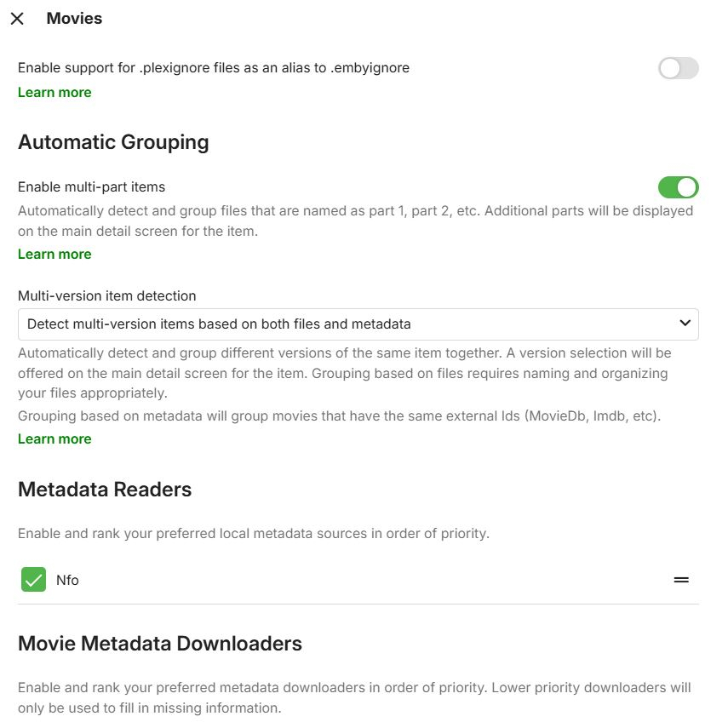Viewport: 728px width, 722px height.
Task: Click the Nfo reorder drag handle
Action: point(681,580)
